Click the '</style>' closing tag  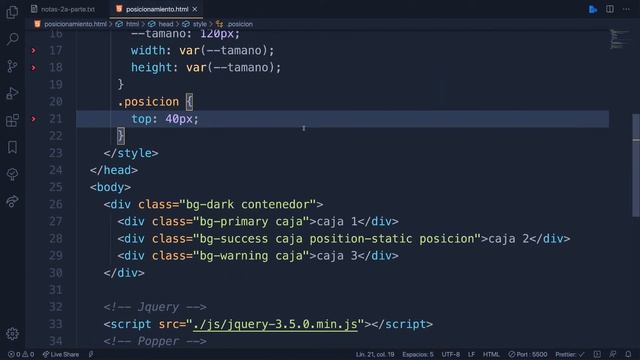[131, 153]
